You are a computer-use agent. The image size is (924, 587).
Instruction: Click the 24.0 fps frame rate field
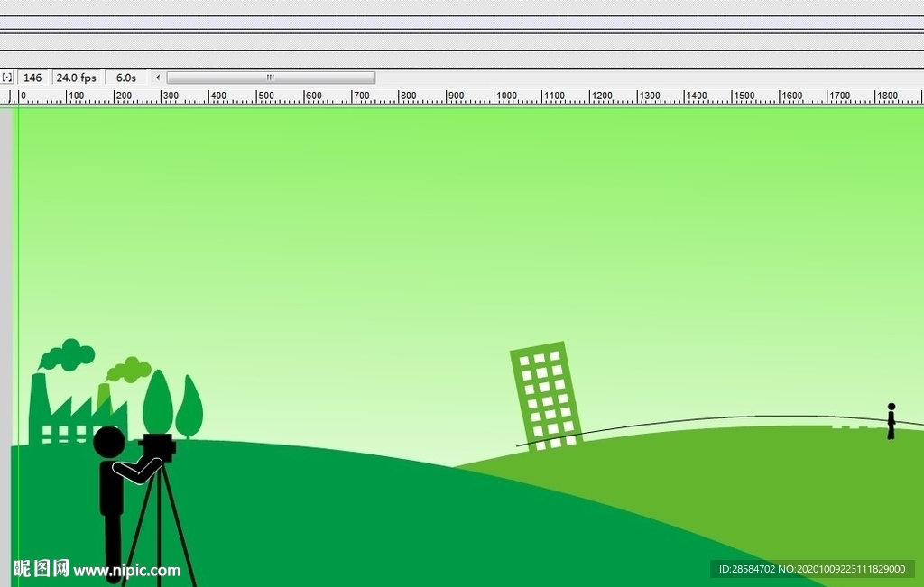pos(77,78)
